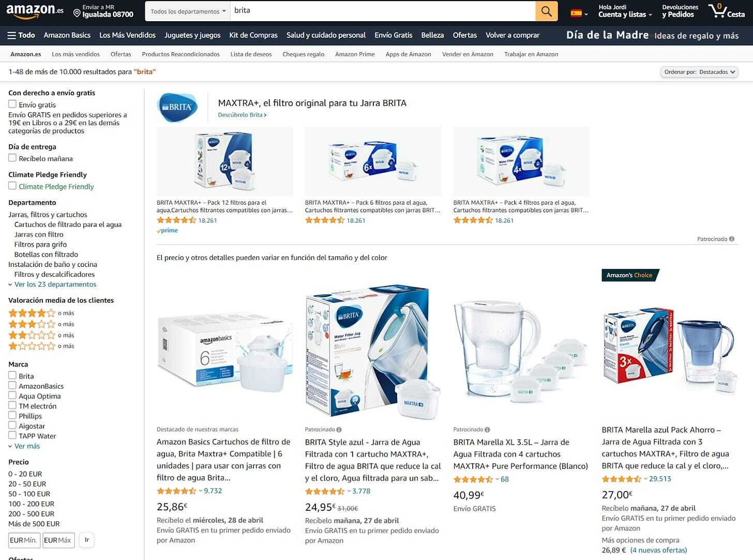Click the Amazon.es logo
The height and width of the screenshot is (560, 753).
click(35, 11)
